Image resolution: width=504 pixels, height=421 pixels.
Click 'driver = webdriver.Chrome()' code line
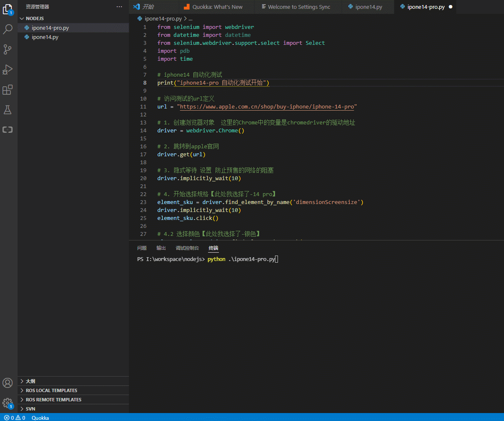tap(201, 131)
